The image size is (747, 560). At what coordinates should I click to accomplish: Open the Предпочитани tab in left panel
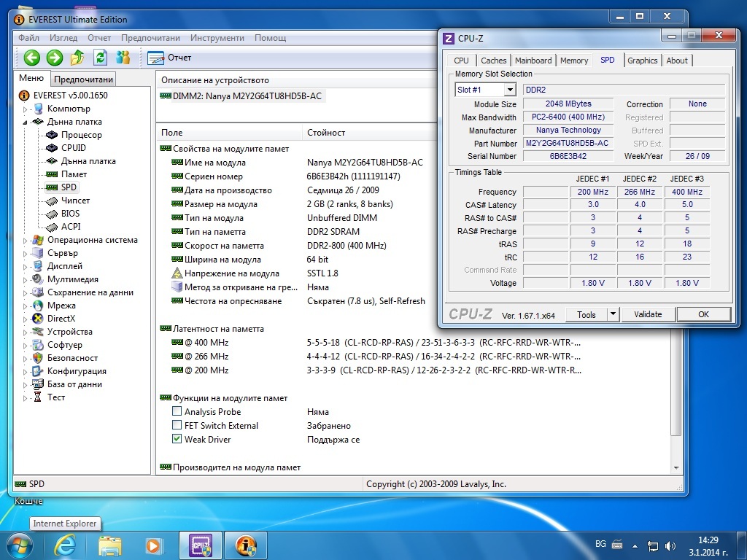[83, 79]
